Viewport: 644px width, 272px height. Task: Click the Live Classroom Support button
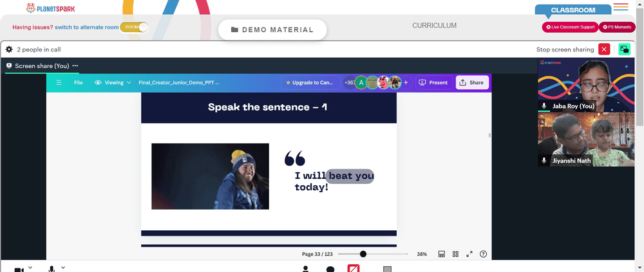pyautogui.click(x=570, y=27)
